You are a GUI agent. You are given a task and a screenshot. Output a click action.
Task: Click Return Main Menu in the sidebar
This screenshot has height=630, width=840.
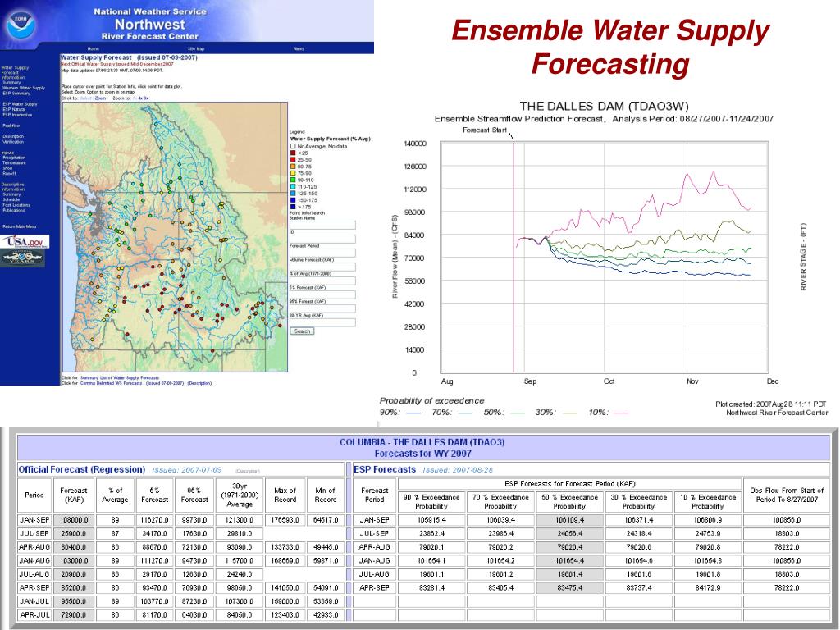20,226
